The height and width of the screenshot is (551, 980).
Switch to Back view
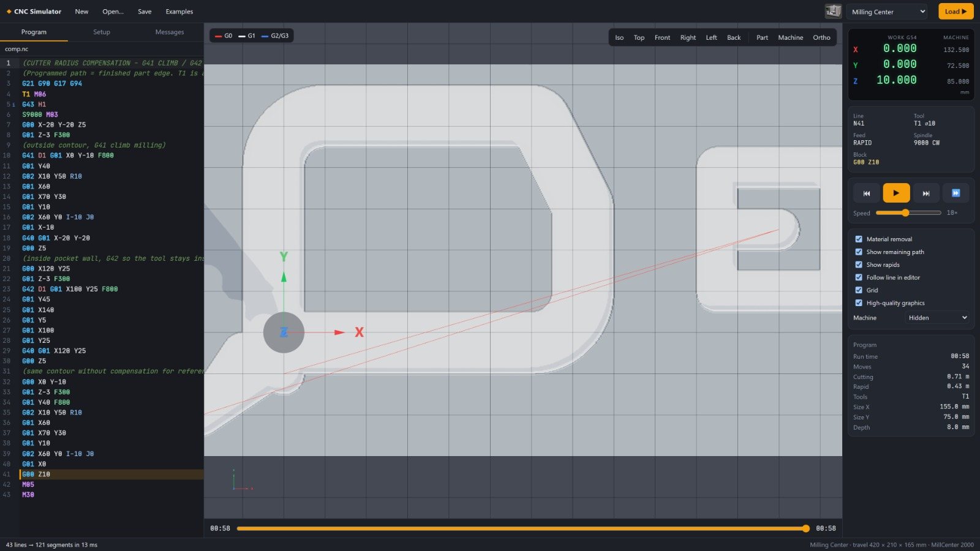pos(734,38)
